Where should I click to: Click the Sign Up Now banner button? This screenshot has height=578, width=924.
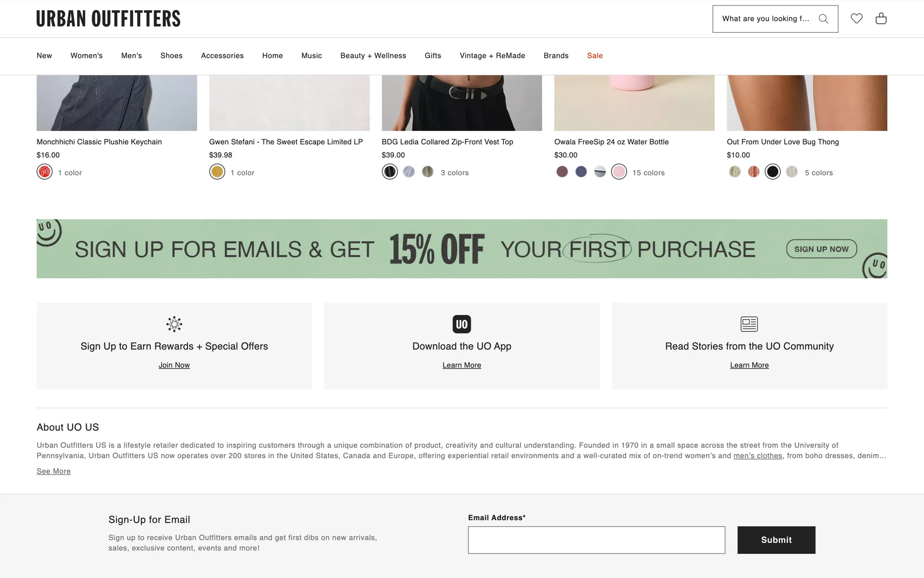tap(821, 249)
